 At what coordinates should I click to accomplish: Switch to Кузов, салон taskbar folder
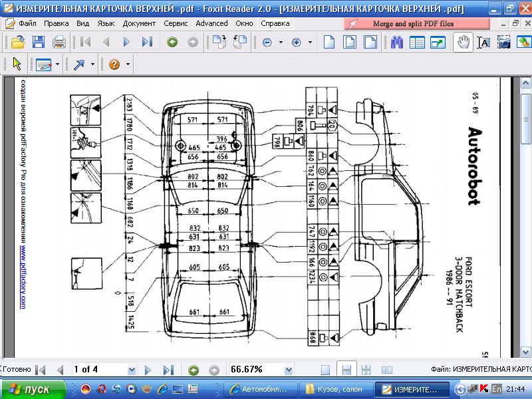[336, 389]
